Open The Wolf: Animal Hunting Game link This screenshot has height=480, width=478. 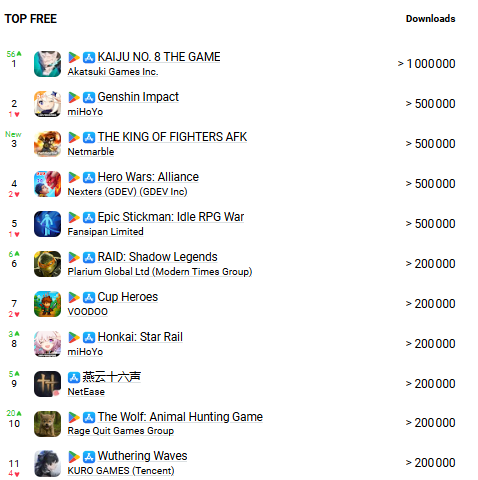180,417
